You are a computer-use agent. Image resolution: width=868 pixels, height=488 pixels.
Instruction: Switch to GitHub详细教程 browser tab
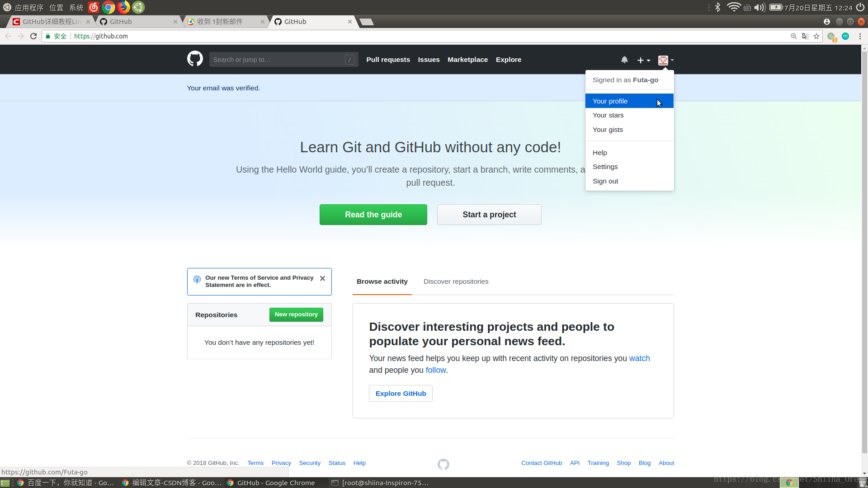(51, 22)
